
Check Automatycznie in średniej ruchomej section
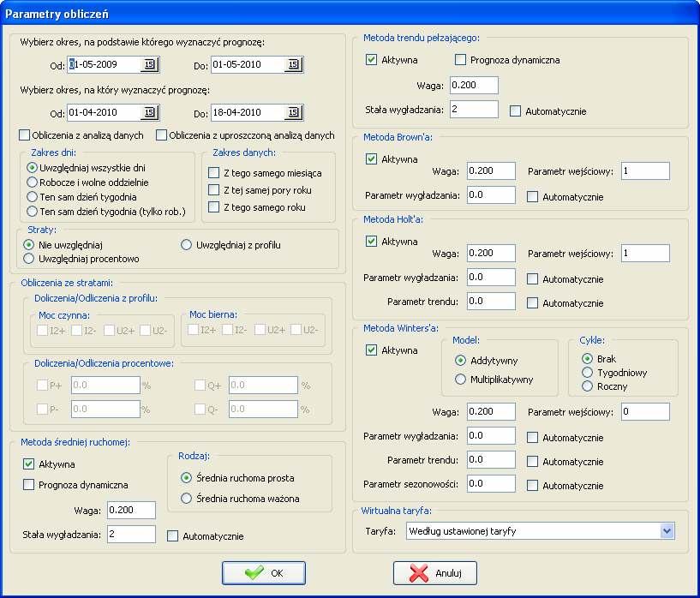pyautogui.click(x=173, y=536)
